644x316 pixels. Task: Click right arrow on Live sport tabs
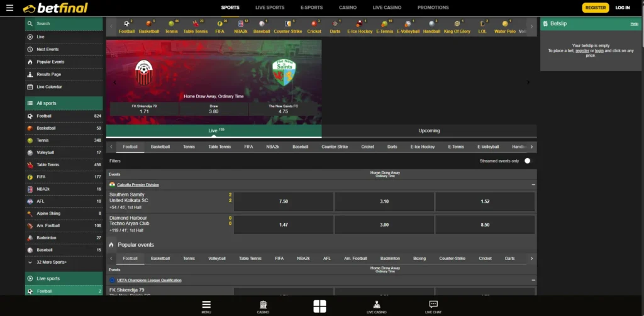pyautogui.click(x=531, y=147)
